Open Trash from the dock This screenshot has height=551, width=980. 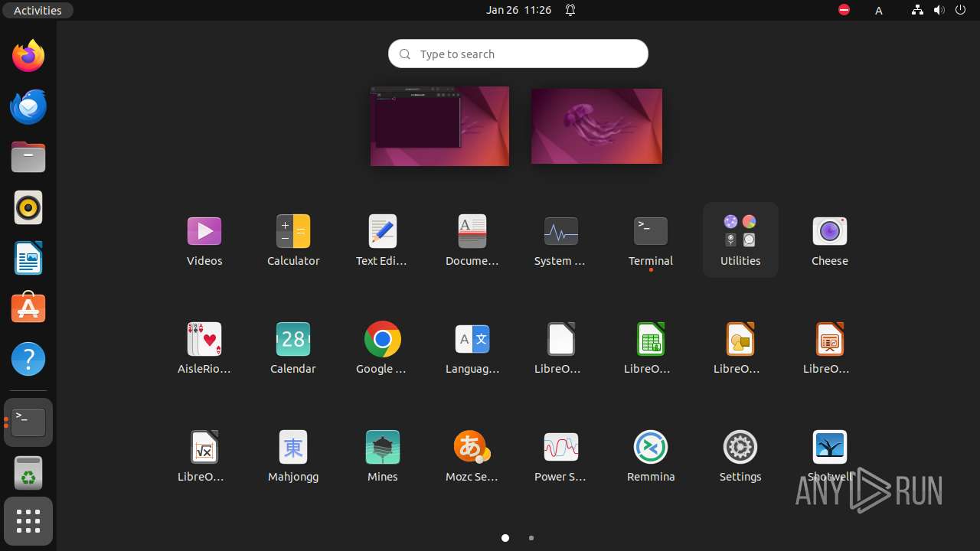[28, 473]
